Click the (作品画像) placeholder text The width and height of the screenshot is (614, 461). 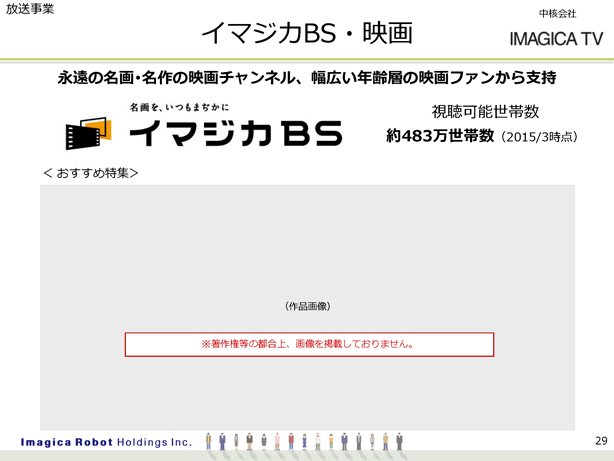click(x=308, y=306)
